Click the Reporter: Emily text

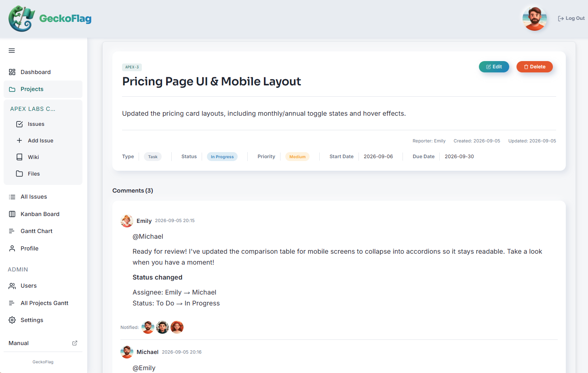[429, 141]
